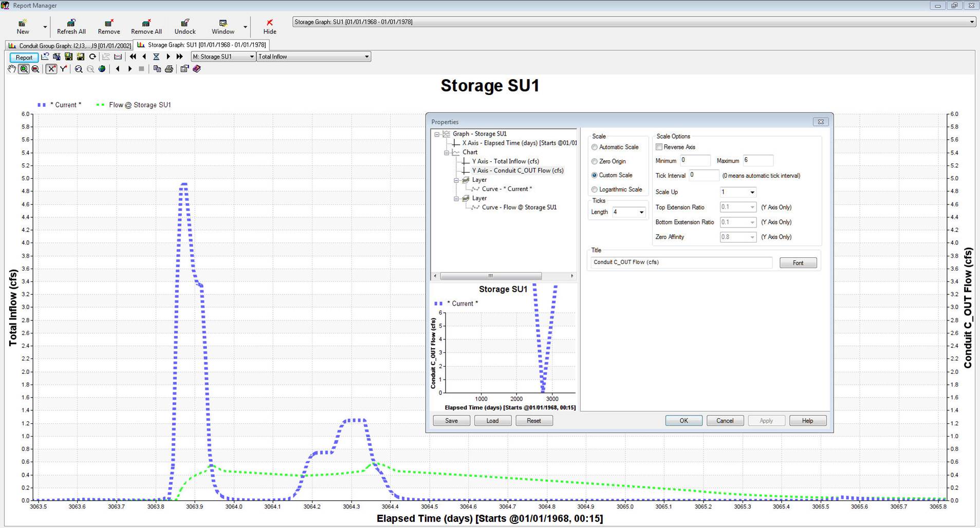Viewport: 980px width, 528px height.
Task: Select the zoom-out magnifier tool
Action: click(x=35, y=69)
